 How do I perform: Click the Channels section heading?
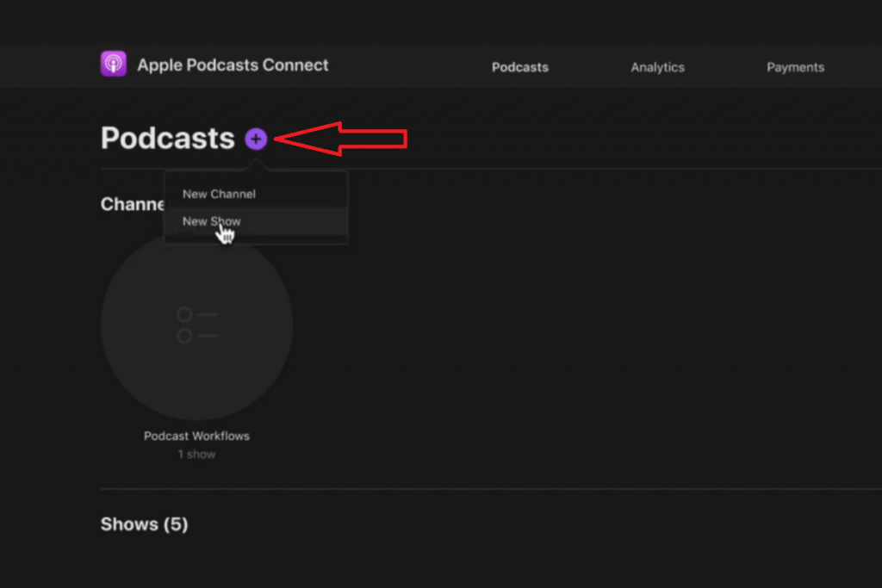coord(132,204)
